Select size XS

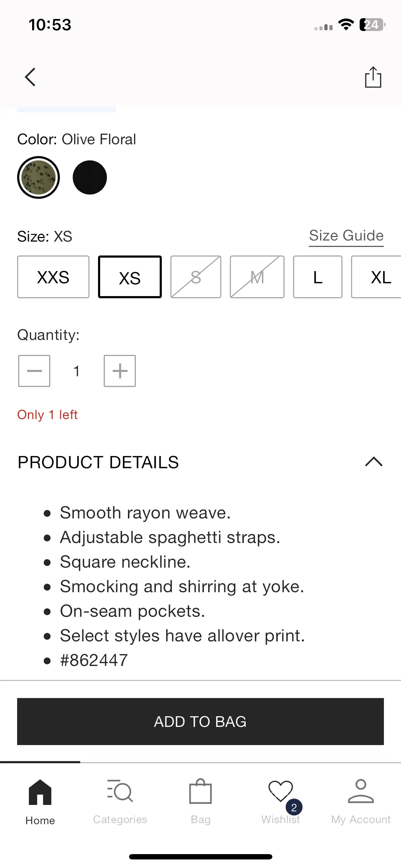(130, 277)
